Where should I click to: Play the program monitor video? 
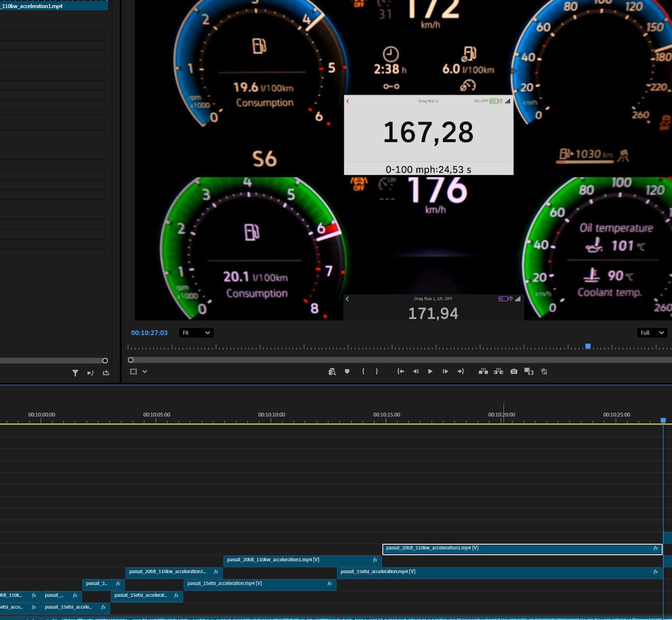(430, 372)
